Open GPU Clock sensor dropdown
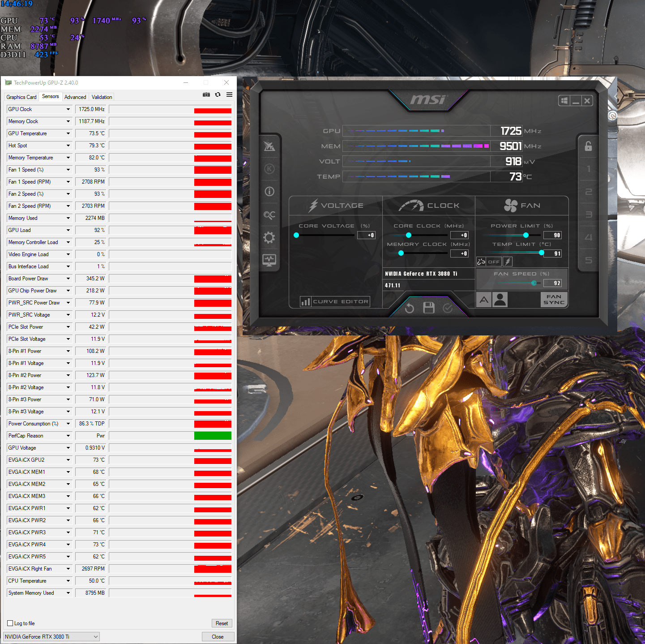The width and height of the screenshot is (645, 644). point(68,109)
